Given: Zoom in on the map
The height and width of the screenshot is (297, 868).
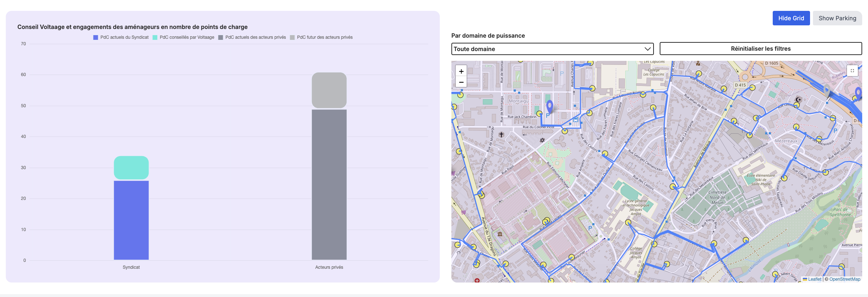Looking at the screenshot, I should [461, 71].
